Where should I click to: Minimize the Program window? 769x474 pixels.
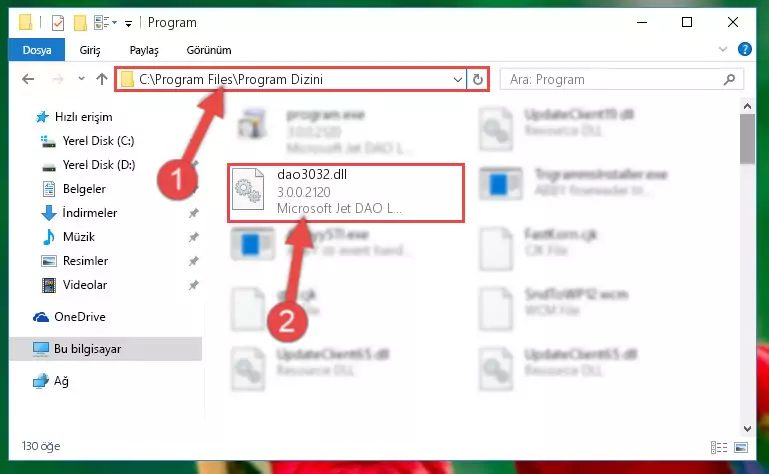click(642, 23)
